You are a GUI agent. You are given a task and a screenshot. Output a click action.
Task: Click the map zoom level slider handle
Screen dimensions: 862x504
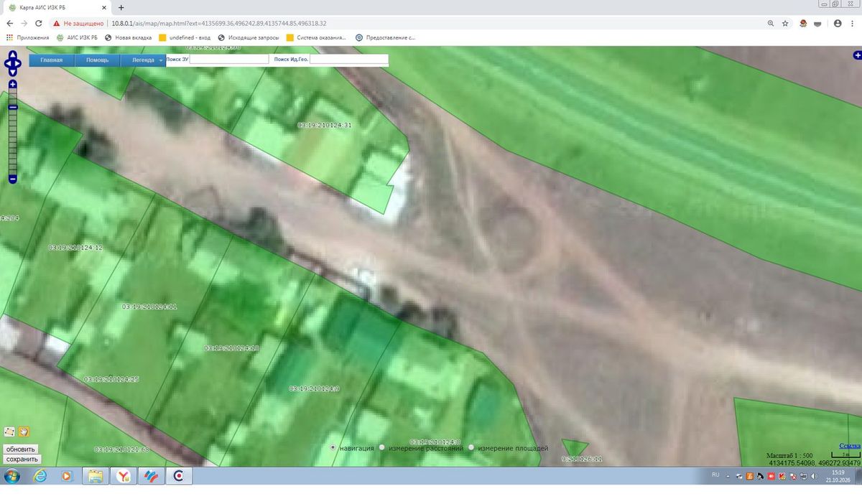(x=13, y=108)
